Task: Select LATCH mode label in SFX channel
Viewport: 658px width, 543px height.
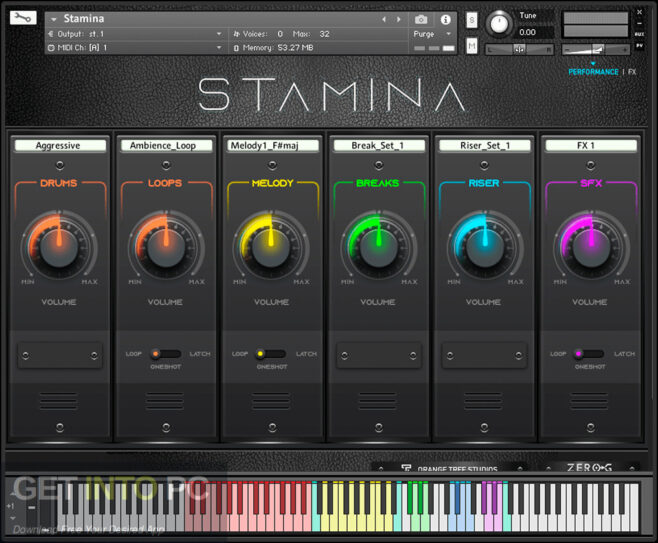Action: coord(624,354)
